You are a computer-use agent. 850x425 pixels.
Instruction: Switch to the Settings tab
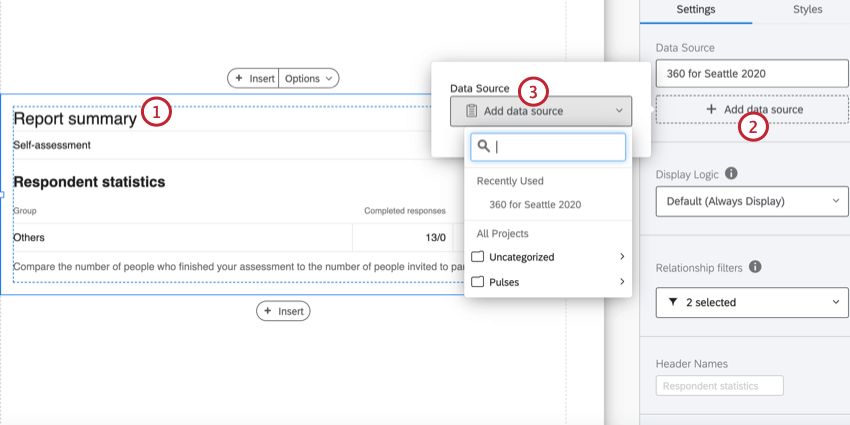pyautogui.click(x=696, y=10)
